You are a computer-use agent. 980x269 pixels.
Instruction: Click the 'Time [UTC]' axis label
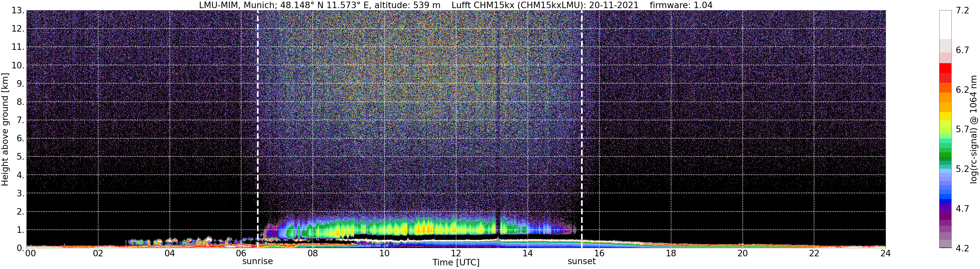coord(456,262)
